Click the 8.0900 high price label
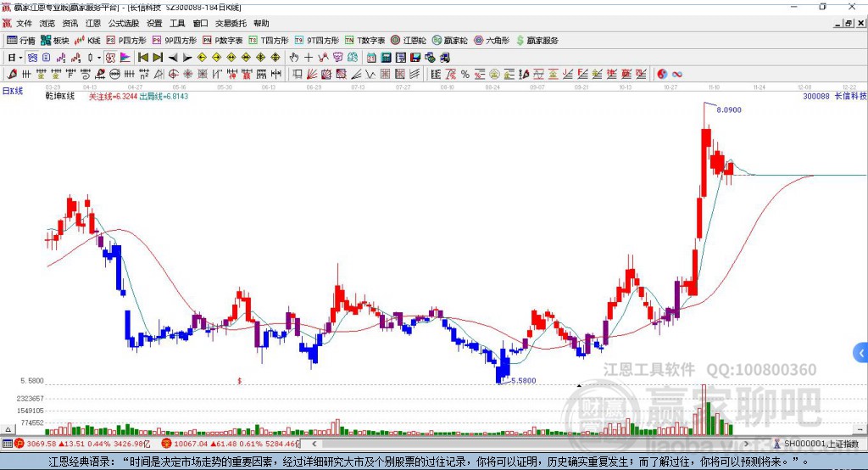 point(728,109)
